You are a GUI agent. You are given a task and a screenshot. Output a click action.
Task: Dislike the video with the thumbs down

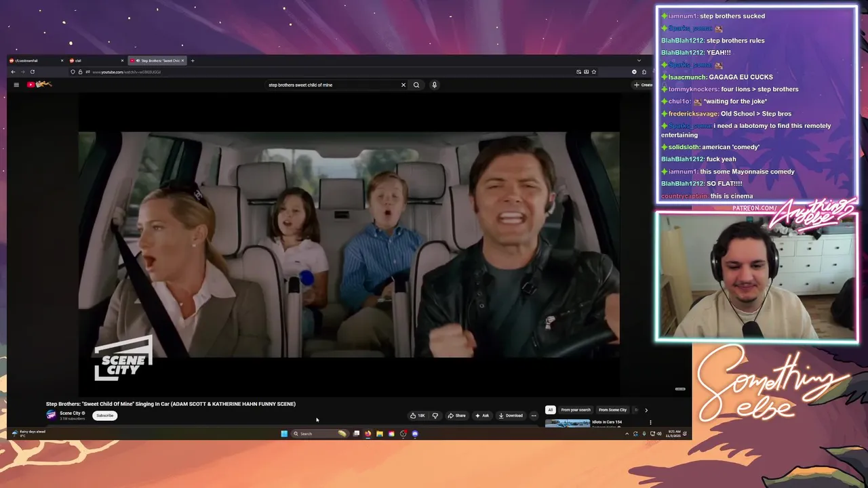click(435, 415)
